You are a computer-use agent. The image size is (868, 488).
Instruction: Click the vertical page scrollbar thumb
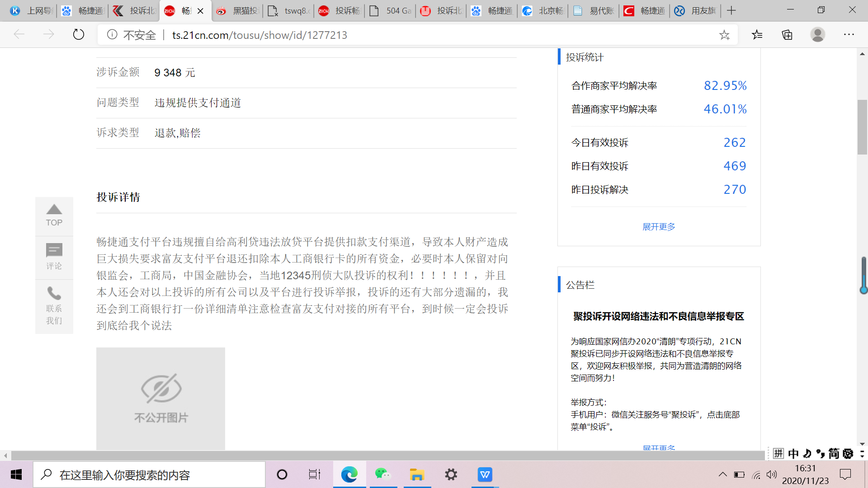(862, 127)
